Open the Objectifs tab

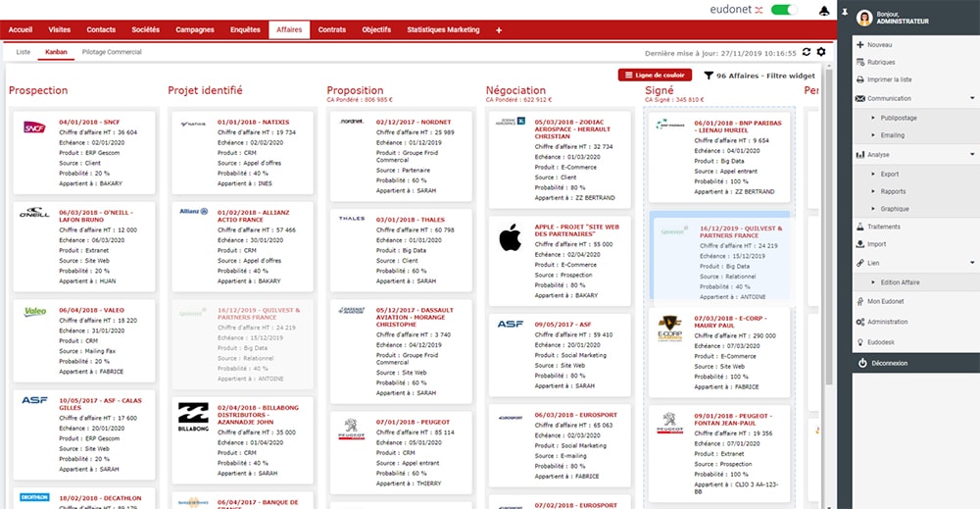(376, 29)
